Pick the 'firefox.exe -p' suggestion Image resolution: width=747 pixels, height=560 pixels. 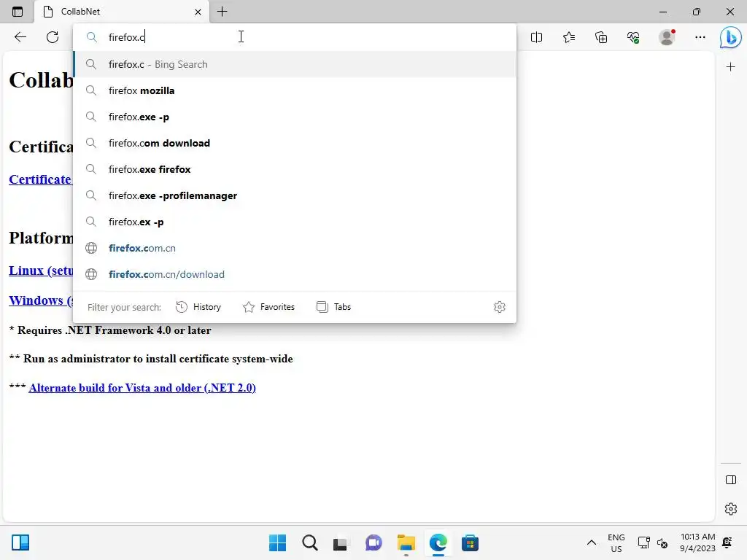pyautogui.click(x=295, y=117)
